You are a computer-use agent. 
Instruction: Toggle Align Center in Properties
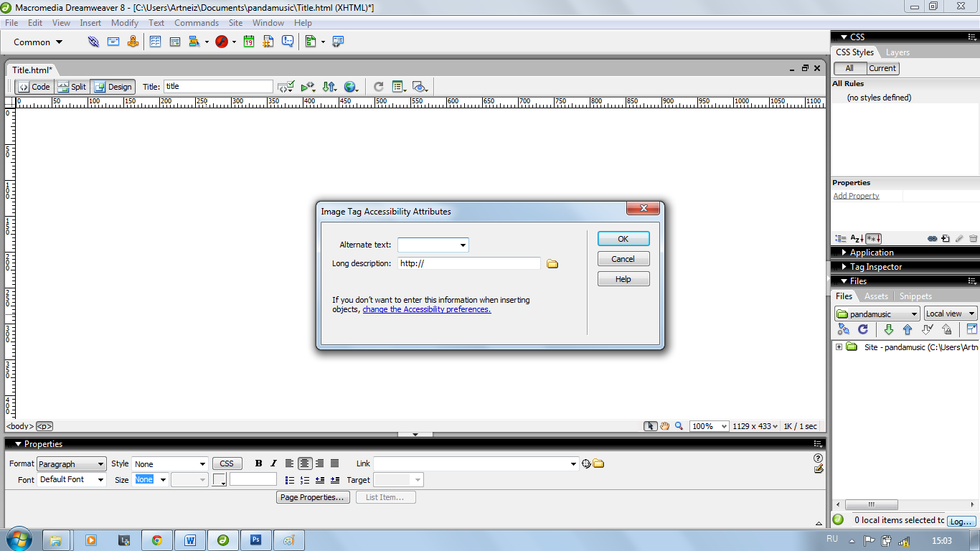point(305,463)
